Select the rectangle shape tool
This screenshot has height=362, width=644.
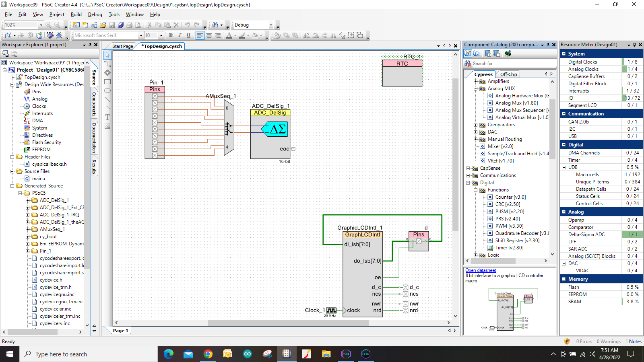click(x=107, y=82)
